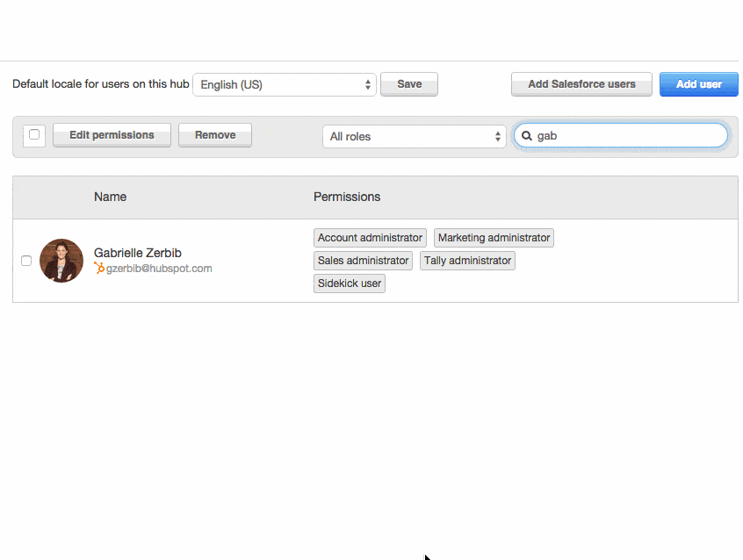743x560 pixels.
Task: Click the Name column header
Action: point(111,197)
